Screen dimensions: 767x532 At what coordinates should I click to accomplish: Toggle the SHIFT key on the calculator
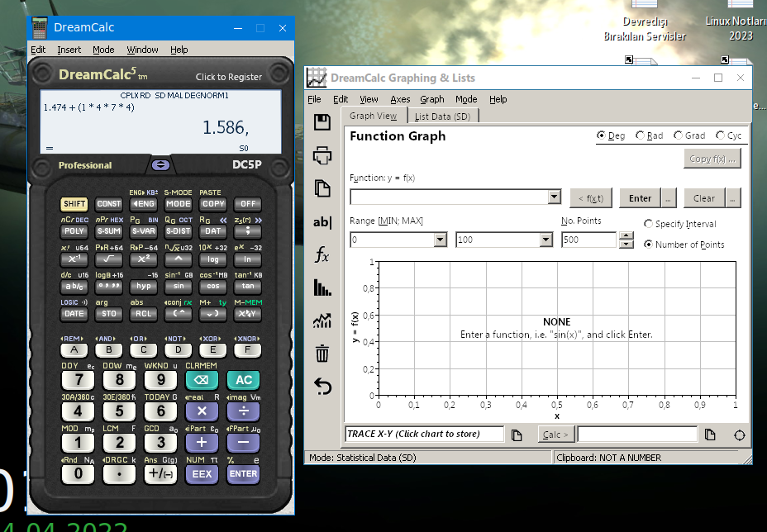tap(74, 204)
